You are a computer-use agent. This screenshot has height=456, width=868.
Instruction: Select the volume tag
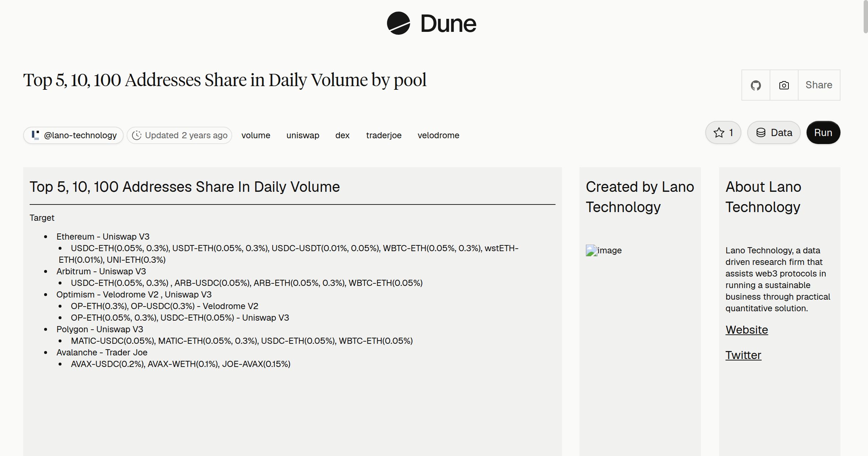pos(256,135)
